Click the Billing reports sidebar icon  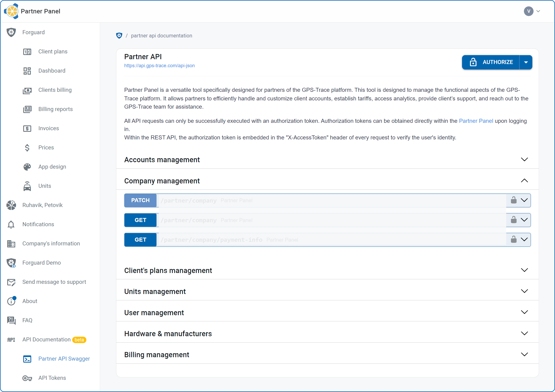(28, 109)
